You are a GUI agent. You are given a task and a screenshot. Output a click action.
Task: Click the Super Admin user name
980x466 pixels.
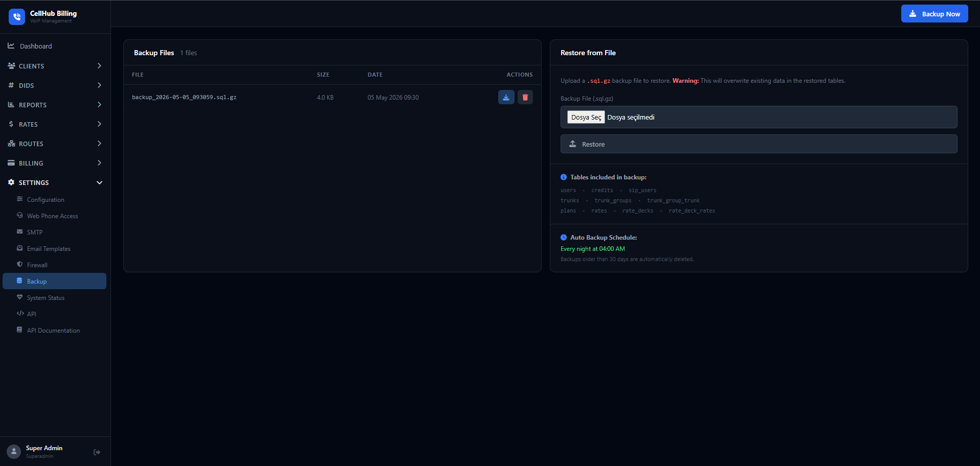[x=44, y=448]
